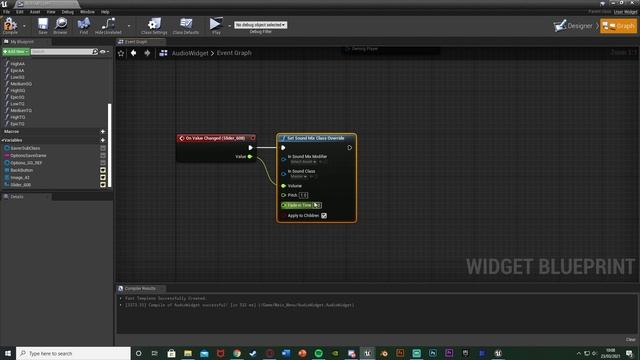The height and width of the screenshot is (360, 640).
Task: Select the EpicTQ function
Action: click(17, 124)
